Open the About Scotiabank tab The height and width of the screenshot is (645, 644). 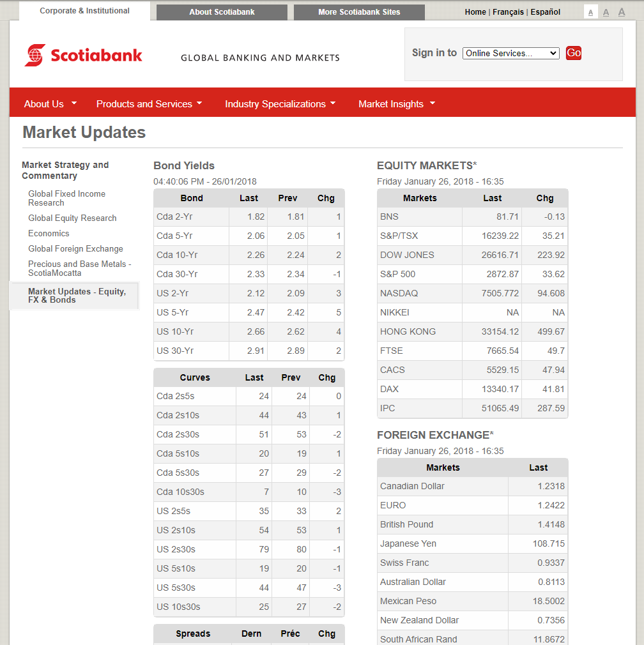tap(222, 12)
